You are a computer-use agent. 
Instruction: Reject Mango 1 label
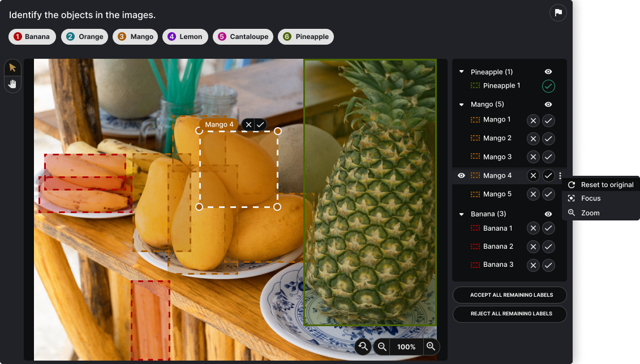pyautogui.click(x=533, y=120)
